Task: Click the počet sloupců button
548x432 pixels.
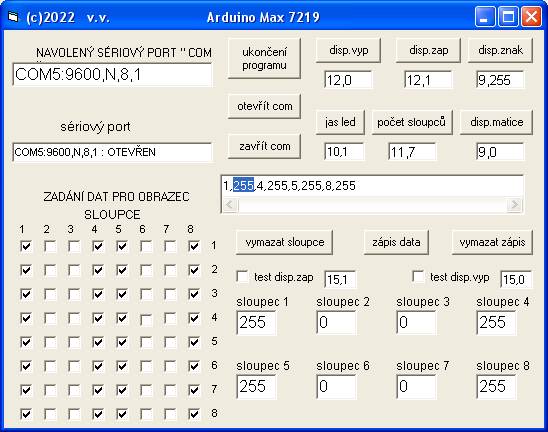Action: [x=412, y=122]
